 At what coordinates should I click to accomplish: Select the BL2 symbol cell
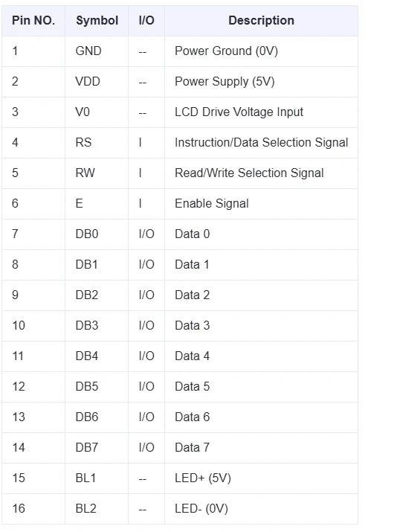(97, 509)
